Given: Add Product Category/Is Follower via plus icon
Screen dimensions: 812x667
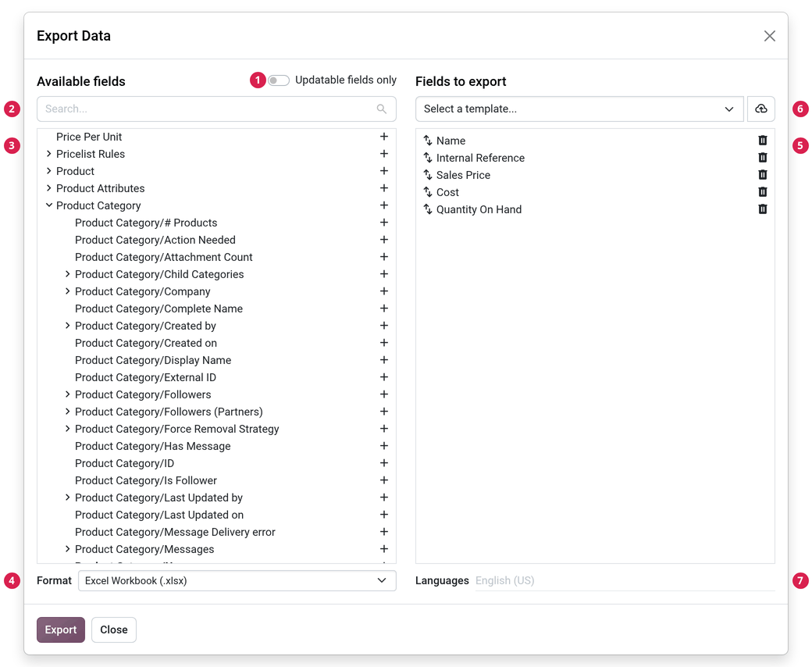Looking at the screenshot, I should 383,480.
